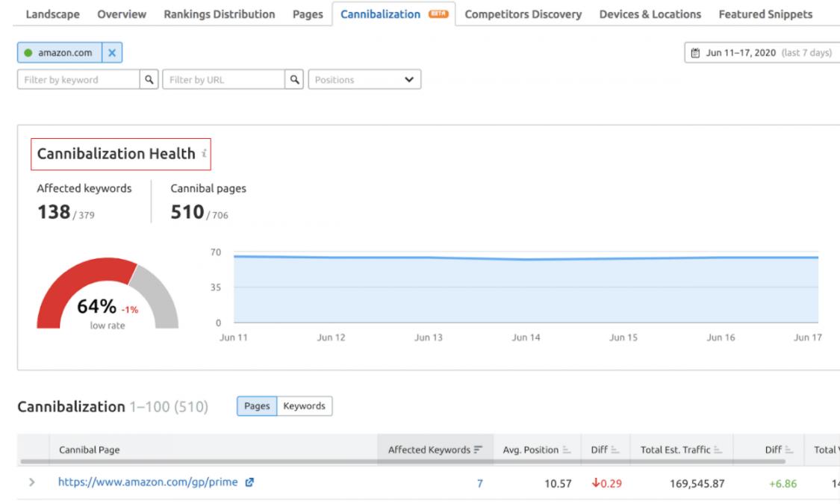Go to the Pages tab at top
Screen dimensions: 840x504
[x=308, y=14]
